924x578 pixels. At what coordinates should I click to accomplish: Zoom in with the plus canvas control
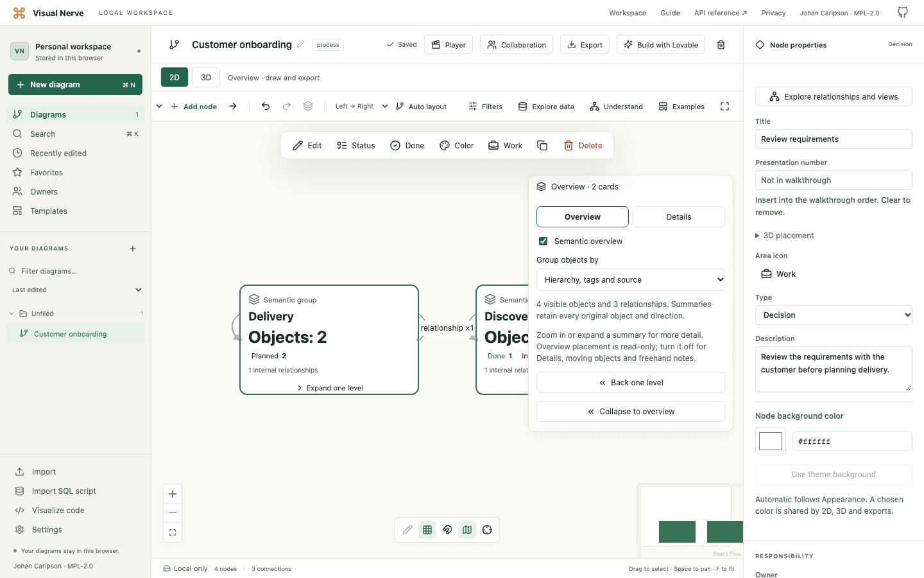coord(173,494)
